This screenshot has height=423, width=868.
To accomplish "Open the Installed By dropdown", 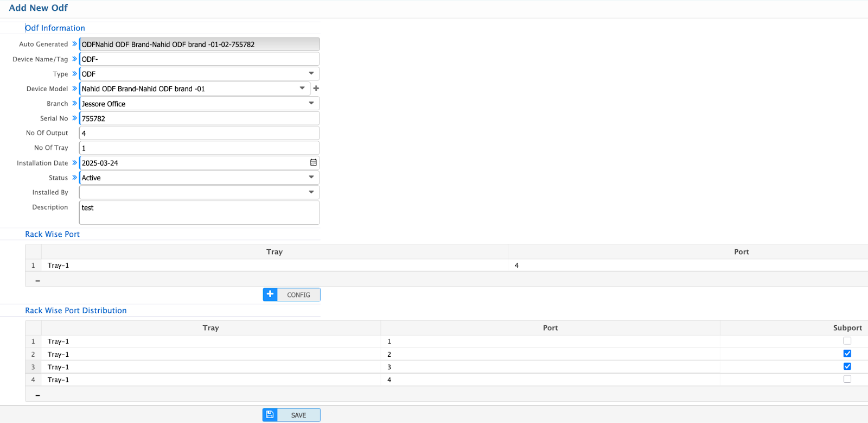I will [x=311, y=192].
